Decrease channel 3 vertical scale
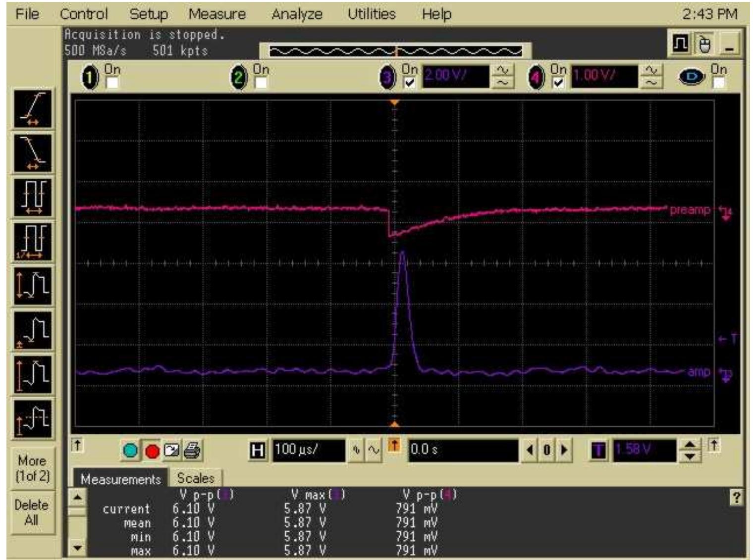753x560 pixels. click(x=502, y=83)
